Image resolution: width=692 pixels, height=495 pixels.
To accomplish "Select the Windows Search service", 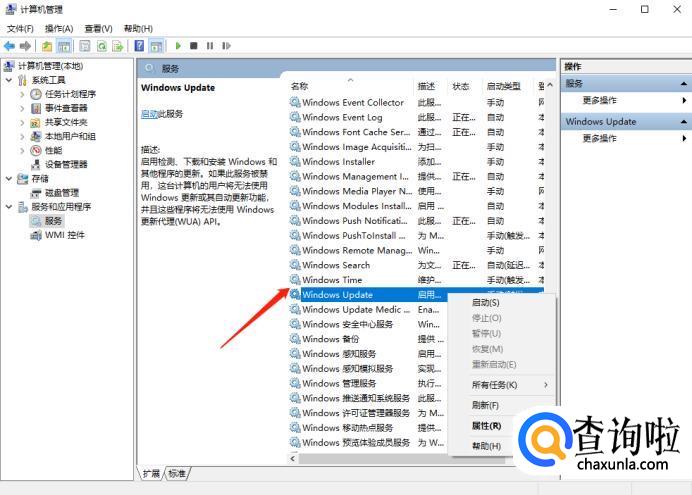I will 336,265.
